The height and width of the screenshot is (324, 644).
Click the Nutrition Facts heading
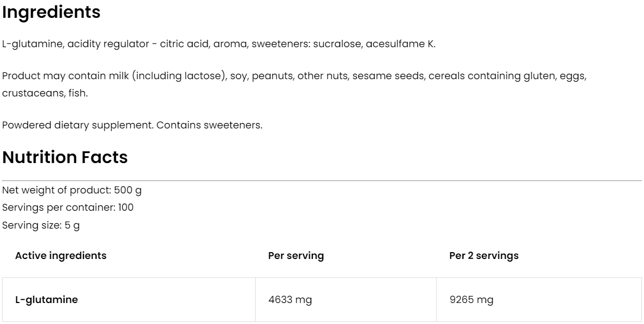tap(65, 157)
